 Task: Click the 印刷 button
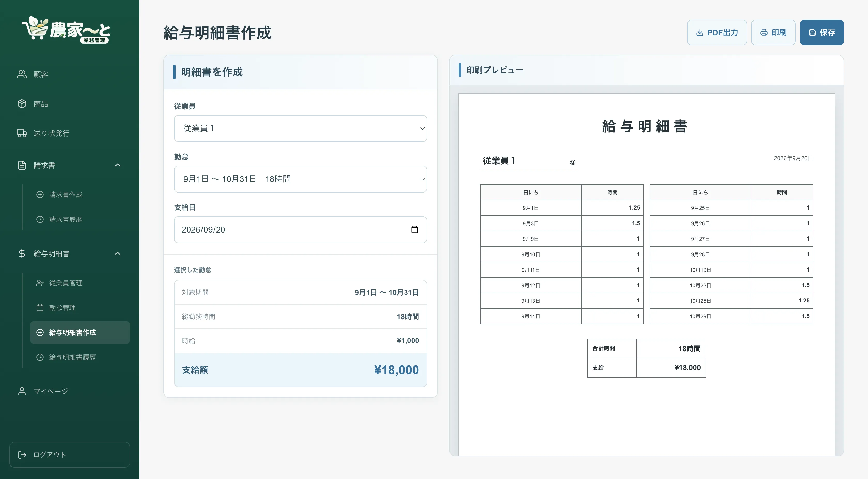(x=773, y=33)
